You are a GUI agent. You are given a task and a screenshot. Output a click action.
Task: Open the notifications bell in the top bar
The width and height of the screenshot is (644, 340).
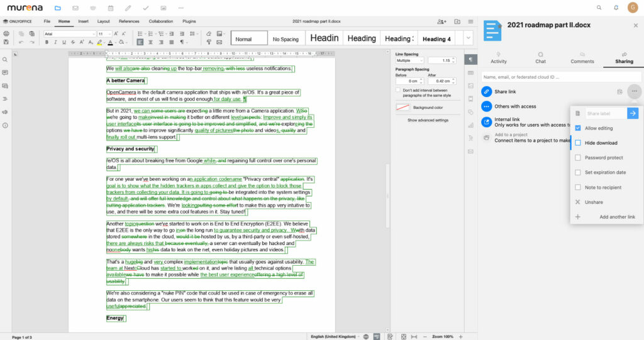pyautogui.click(x=616, y=8)
